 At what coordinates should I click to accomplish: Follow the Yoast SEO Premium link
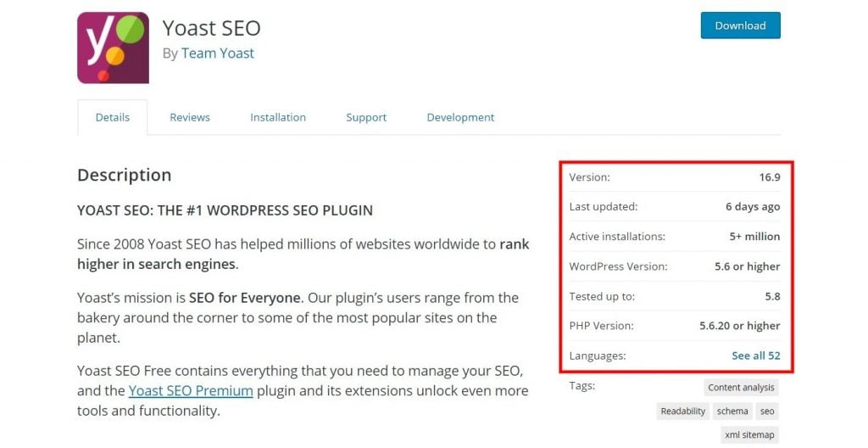tap(191, 390)
